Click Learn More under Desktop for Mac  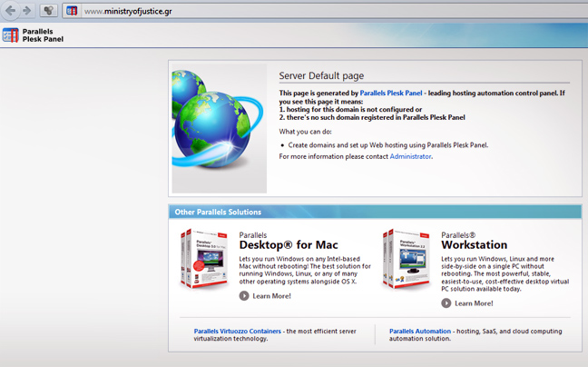(272, 296)
